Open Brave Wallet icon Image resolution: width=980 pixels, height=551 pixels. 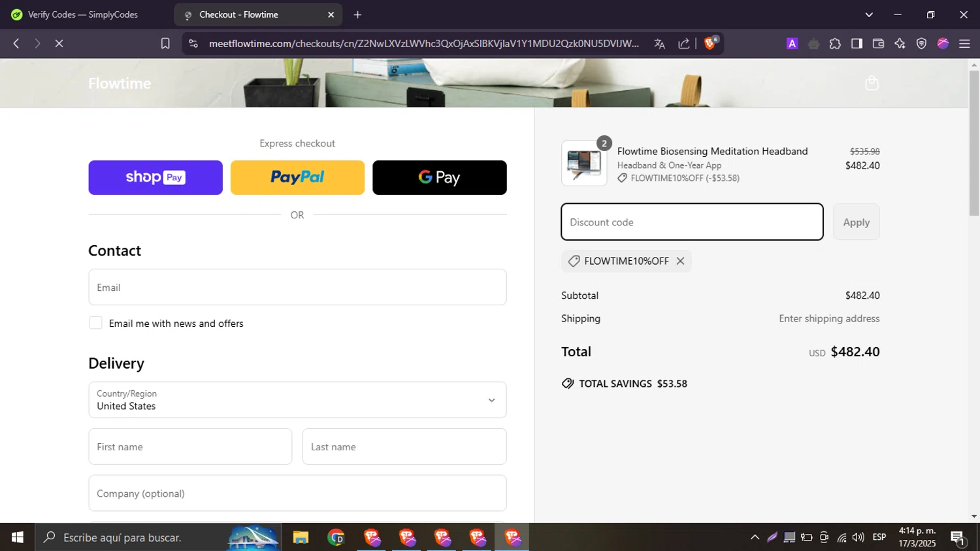[878, 44]
